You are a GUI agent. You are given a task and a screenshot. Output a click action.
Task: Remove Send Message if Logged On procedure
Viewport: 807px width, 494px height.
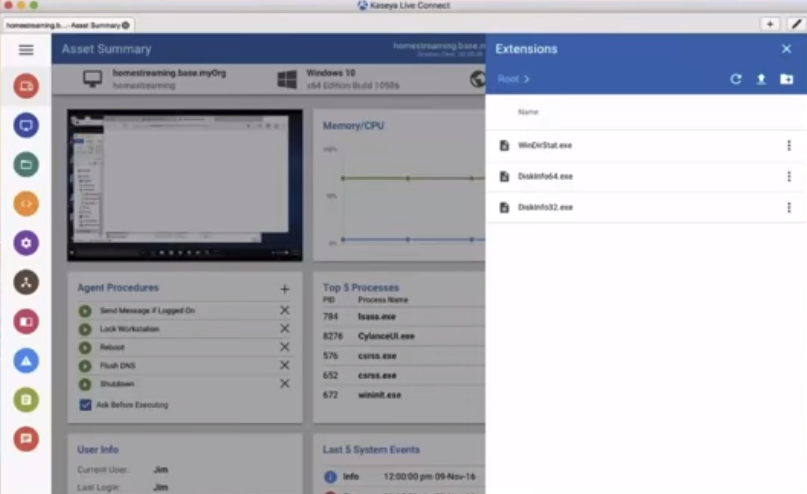[x=285, y=310]
